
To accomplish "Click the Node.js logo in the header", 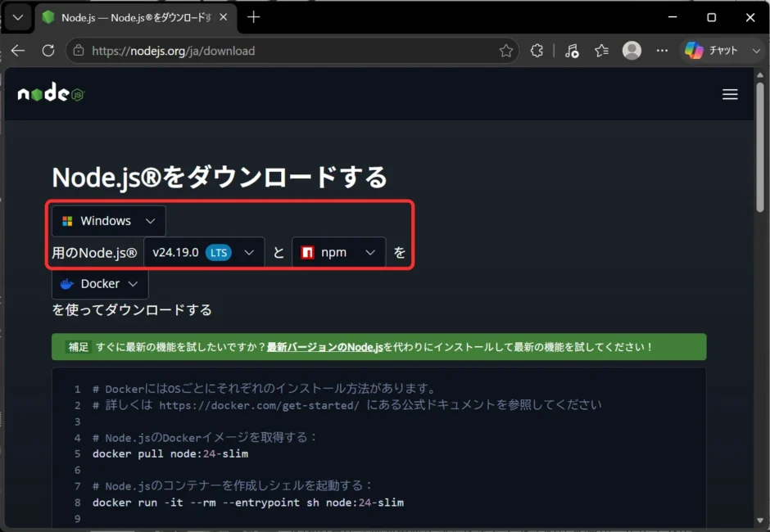I will click(x=51, y=92).
